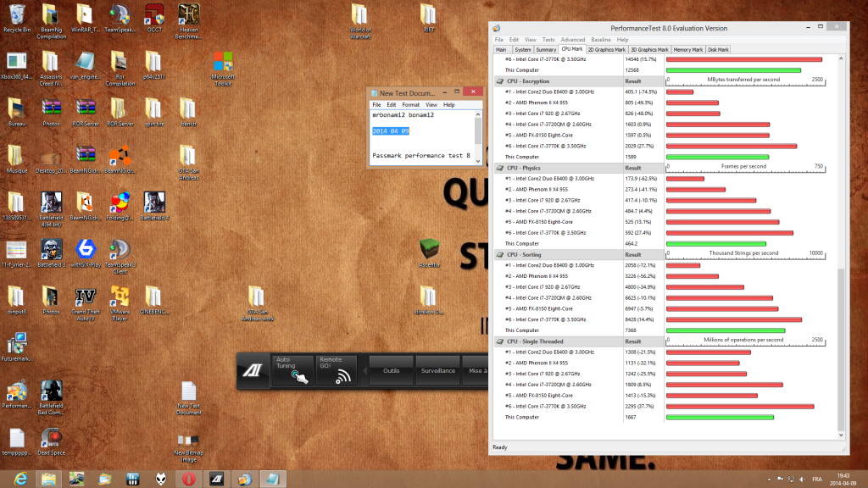Click Notepad scrollbar down arrow
Image resolution: width=868 pixels, height=488 pixels.
pyautogui.click(x=478, y=161)
